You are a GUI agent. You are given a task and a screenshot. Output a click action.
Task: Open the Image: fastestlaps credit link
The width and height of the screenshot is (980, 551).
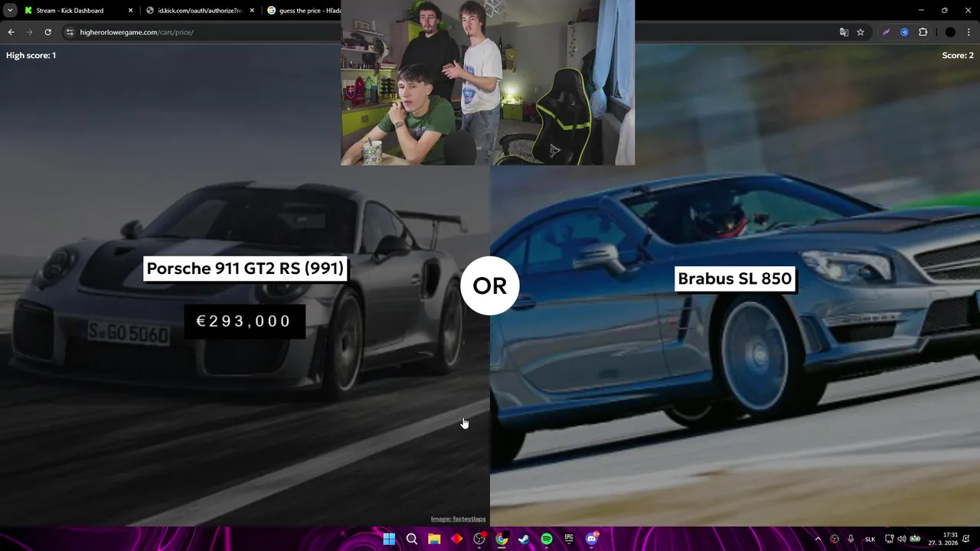pyautogui.click(x=458, y=519)
